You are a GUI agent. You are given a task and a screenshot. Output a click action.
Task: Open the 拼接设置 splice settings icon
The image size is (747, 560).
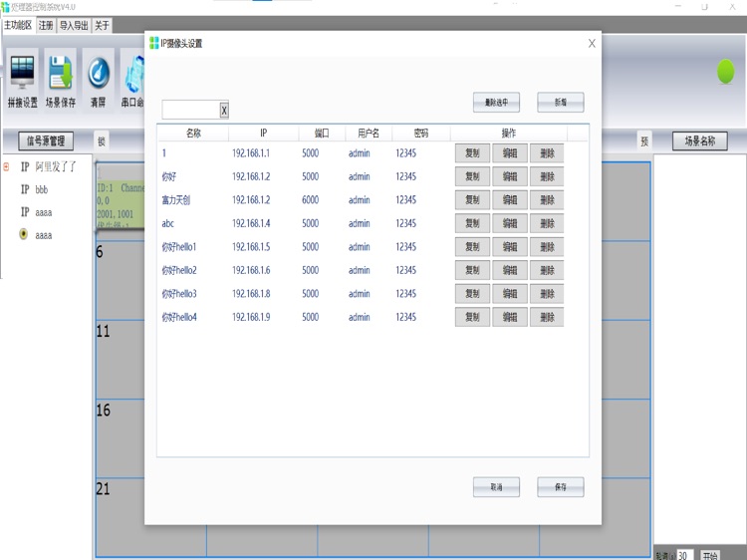22,80
